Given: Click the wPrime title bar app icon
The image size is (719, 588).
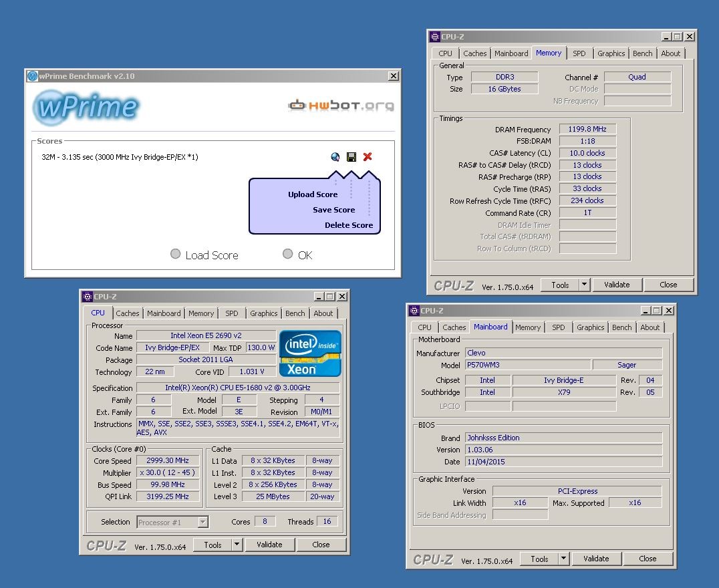Looking at the screenshot, I should [32, 76].
